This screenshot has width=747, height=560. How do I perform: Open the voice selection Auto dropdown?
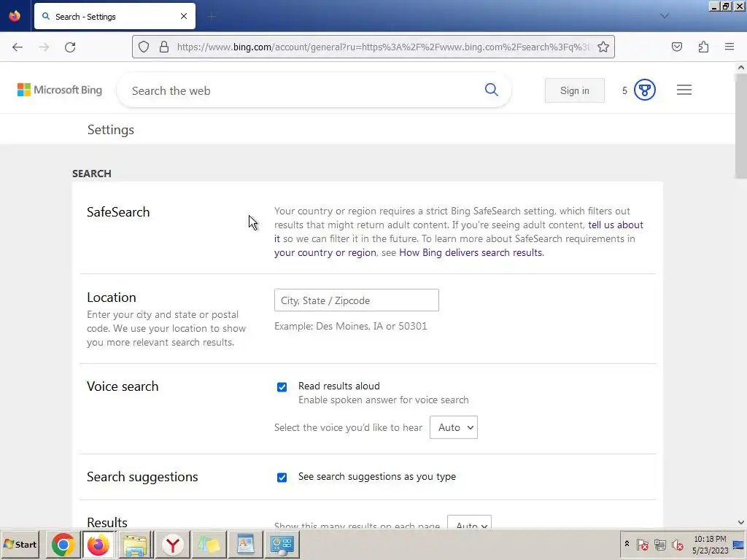(454, 427)
